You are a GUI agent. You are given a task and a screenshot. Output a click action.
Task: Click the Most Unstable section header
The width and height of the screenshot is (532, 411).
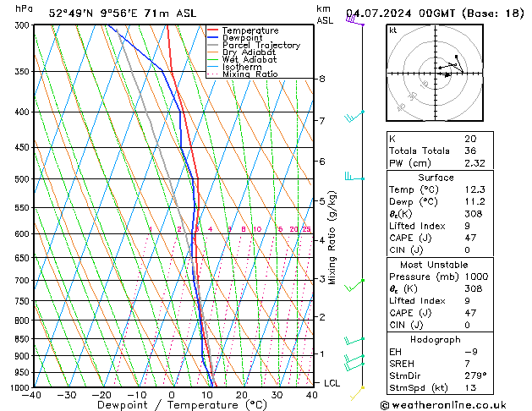(434, 265)
